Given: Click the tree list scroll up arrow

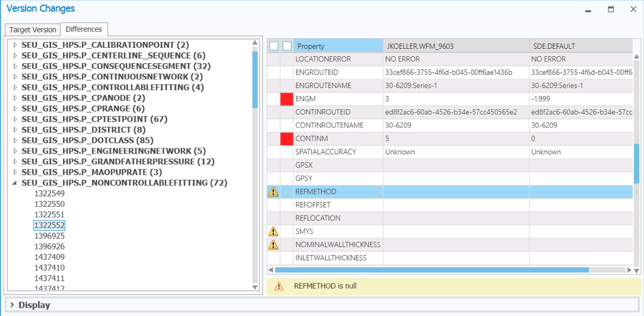Looking at the screenshot, I should coord(255,43).
